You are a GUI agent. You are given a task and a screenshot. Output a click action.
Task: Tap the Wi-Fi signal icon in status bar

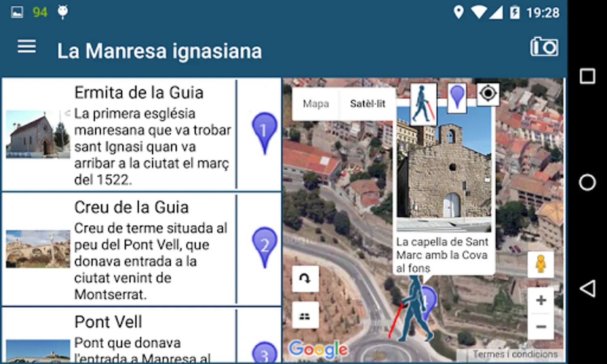pos(479,13)
